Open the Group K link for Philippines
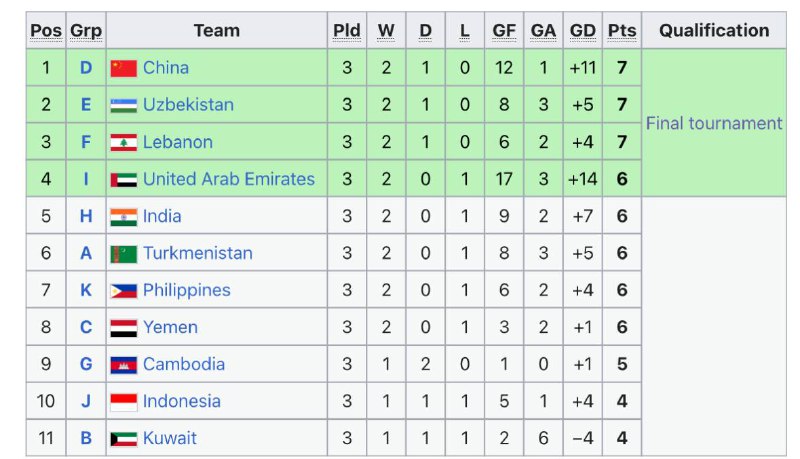Viewport: 800px width, 459px height. pyautogui.click(x=86, y=290)
